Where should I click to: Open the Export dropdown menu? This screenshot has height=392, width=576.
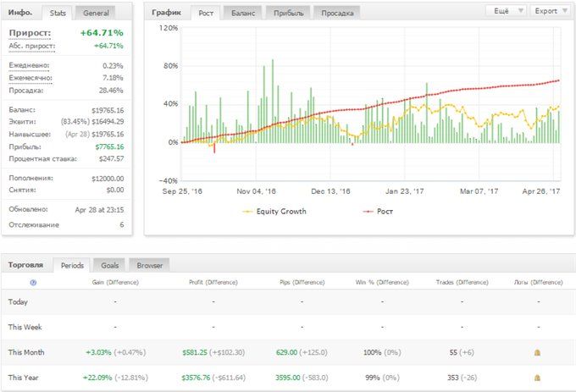550,11
